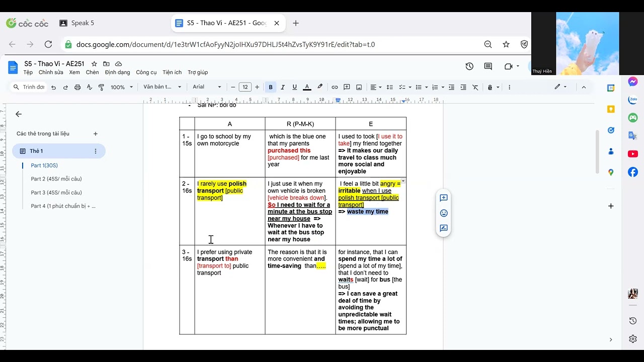The image size is (644, 362).
Task: Open Google Maps in the side panel
Action: coord(611,172)
